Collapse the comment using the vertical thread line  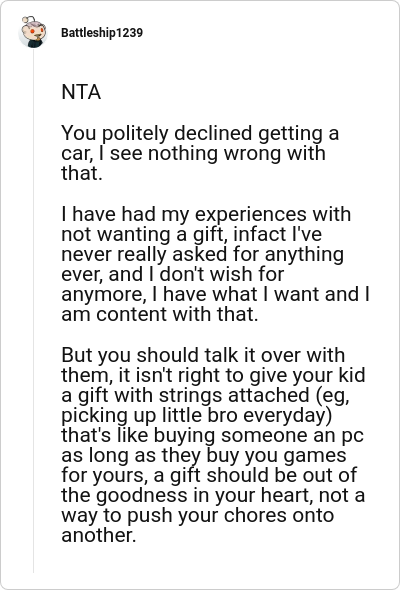(33, 310)
